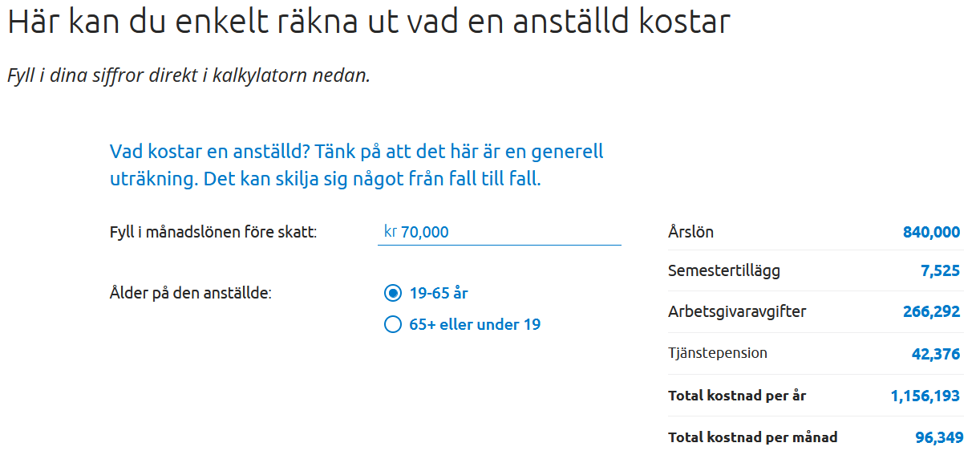
Task: Click the main heading about anställd kostar
Action: click(369, 22)
